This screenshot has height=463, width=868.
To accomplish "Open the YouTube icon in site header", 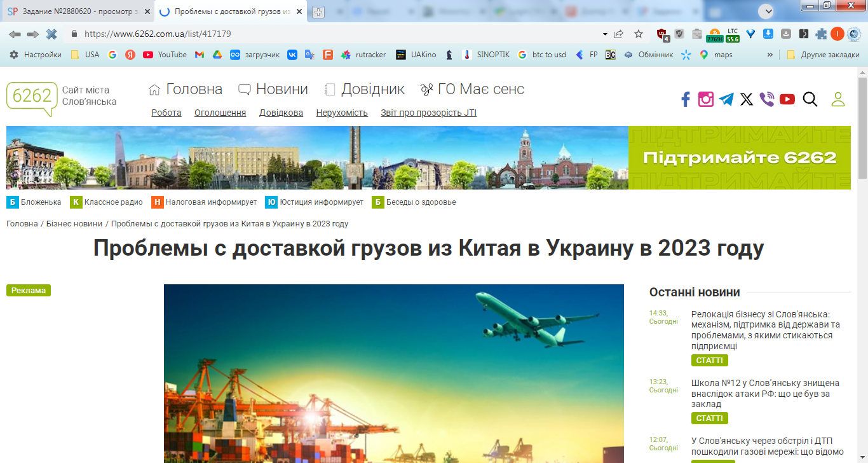I will [787, 99].
